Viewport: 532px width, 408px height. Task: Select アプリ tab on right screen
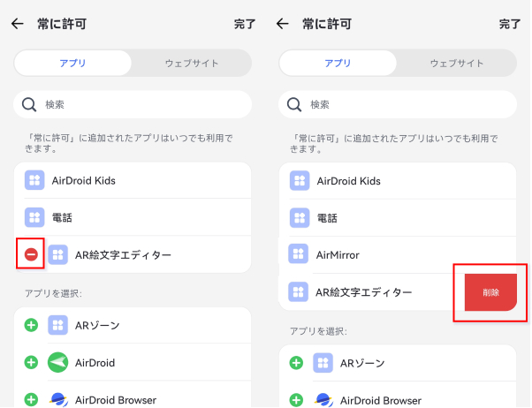pos(338,63)
